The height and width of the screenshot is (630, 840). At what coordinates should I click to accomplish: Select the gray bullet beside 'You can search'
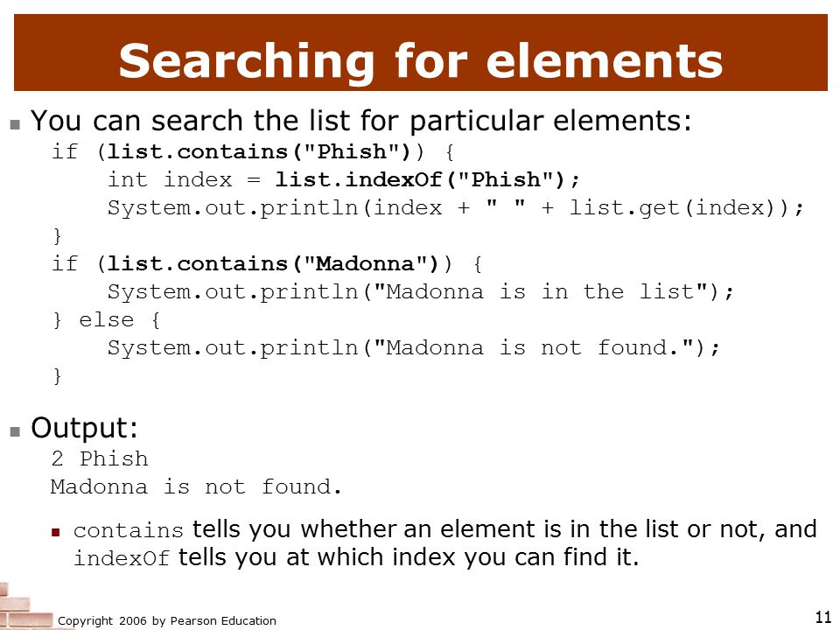[x=15, y=125]
